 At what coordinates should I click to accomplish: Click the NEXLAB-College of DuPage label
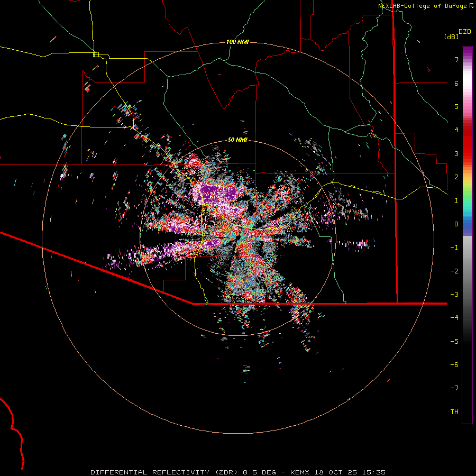click(422, 6)
